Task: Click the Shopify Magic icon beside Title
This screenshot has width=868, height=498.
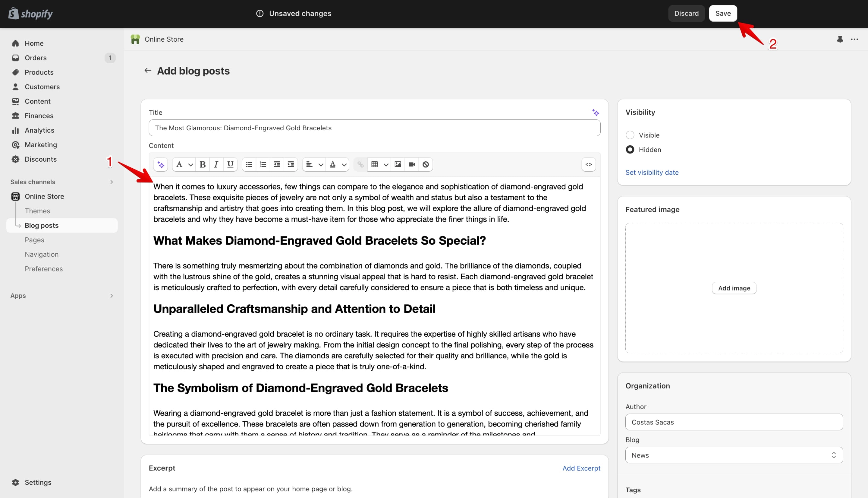Action: coord(595,113)
